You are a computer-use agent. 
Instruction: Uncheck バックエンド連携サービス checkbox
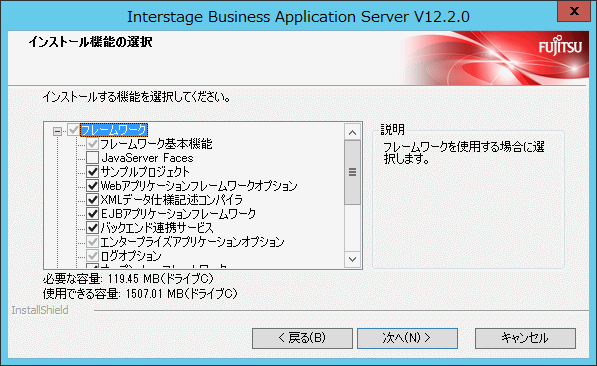click(x=92, y=228)
